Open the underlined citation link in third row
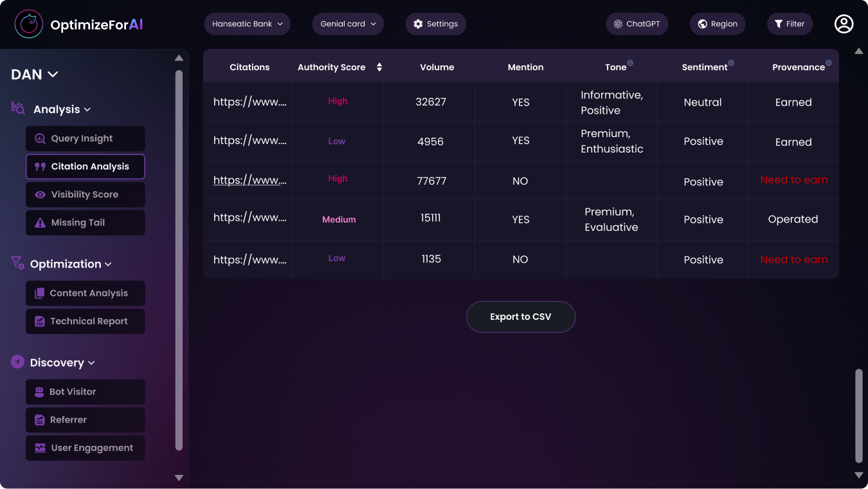Screen dimensions: 868x489 249,180
